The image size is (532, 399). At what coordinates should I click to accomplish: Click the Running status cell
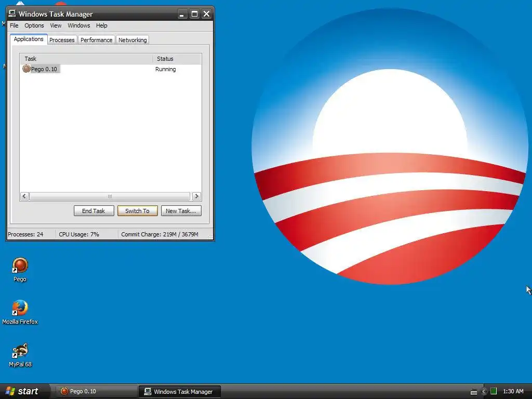(166, 69)
